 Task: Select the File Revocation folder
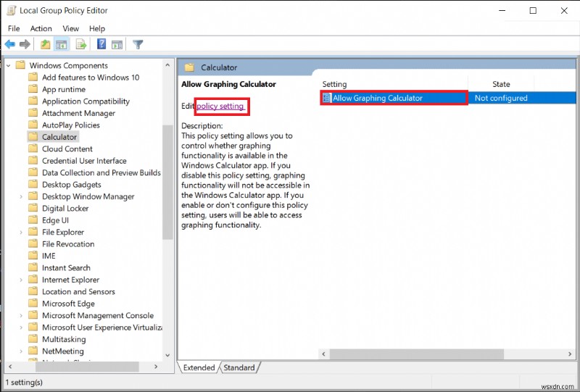pyautogui.click(x=68, y=244)
